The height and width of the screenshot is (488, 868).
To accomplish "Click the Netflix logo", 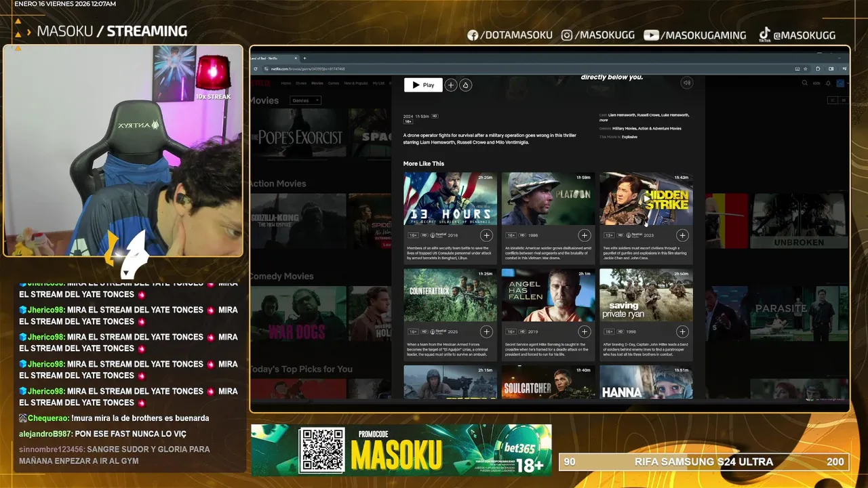I will tap(262, 83).
